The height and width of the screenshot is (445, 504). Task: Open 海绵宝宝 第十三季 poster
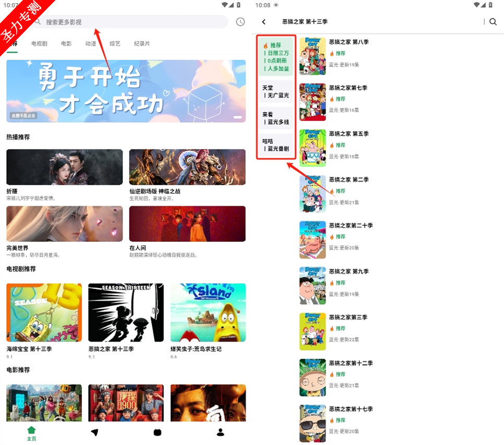click(x=44, y=312)
